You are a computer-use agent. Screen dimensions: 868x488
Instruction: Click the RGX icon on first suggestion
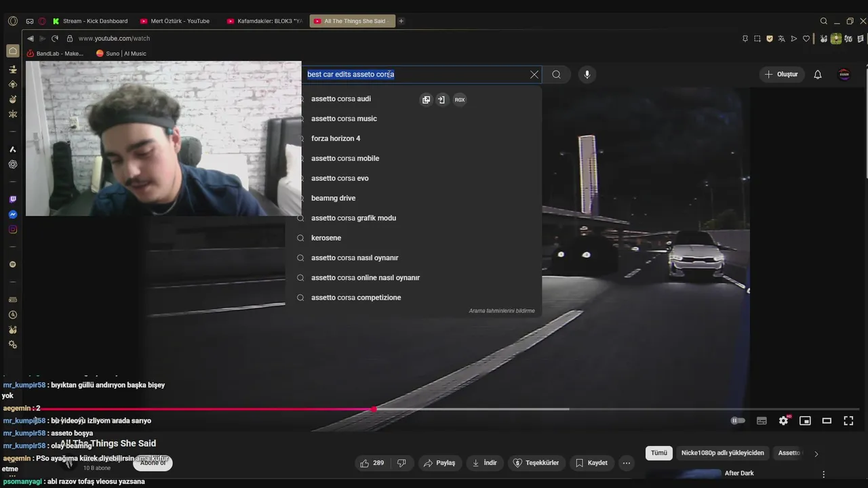pyautogui.click(x=460, y=100)
